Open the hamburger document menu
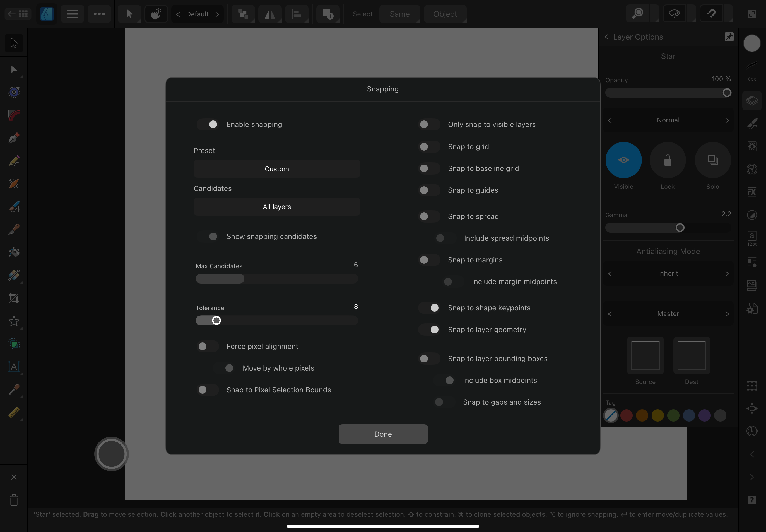The image size is (766, 532). point(72,14)
